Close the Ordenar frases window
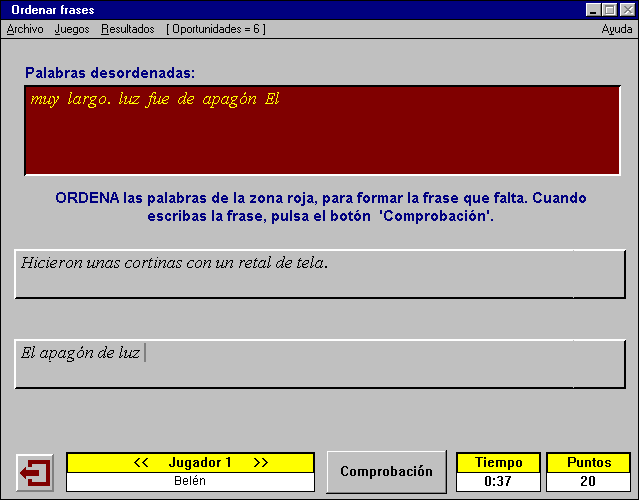The width and height of the screenshot is (639, 500). (626, 9)
